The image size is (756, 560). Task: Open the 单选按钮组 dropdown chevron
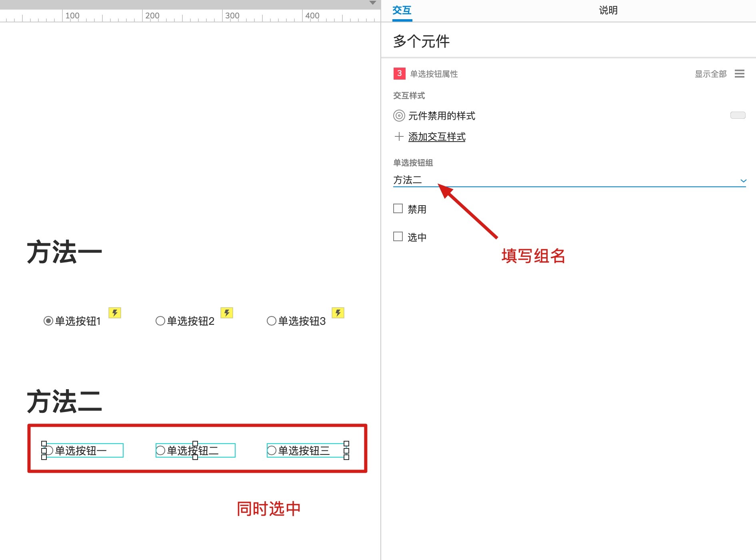click(x=743, y=180)
